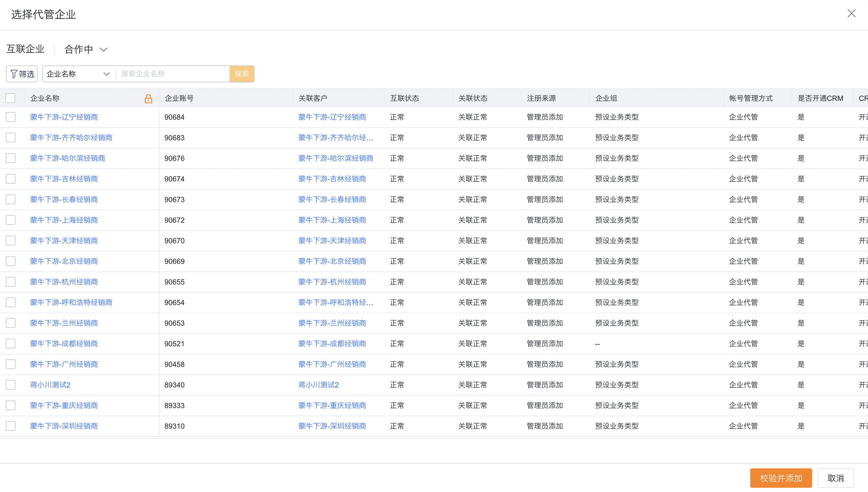Tick checkbox for 蒙牛下游-长春经销商

11,199
